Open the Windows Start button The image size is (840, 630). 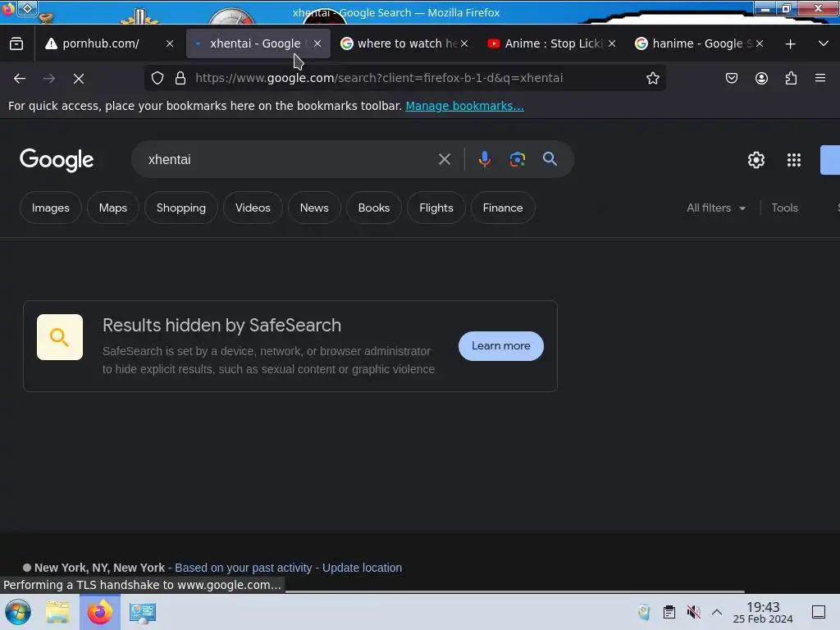coord(18,612)
